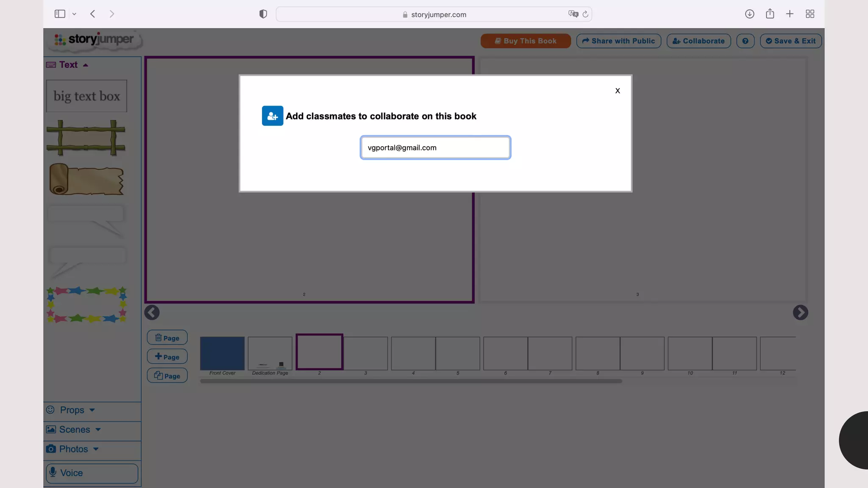Screen dimensions: 868x488
Task: Expand the Photos section
Action: pyautogui.click(x=74, y=449)
